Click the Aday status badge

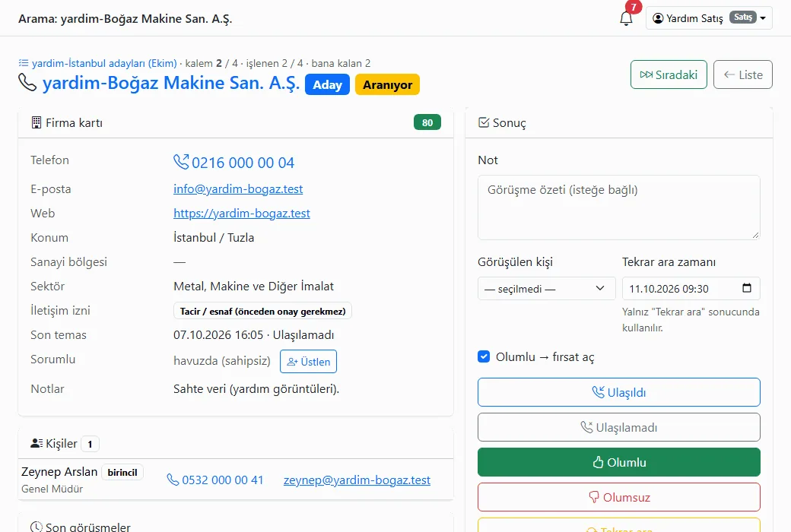(327, 84)
